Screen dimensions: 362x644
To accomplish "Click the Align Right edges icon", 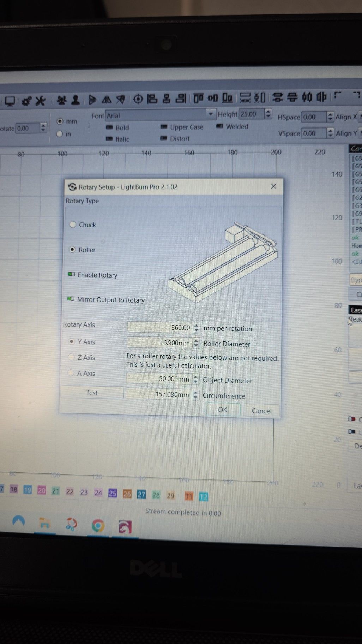I will pyautogui.click(x=181, y=98).
